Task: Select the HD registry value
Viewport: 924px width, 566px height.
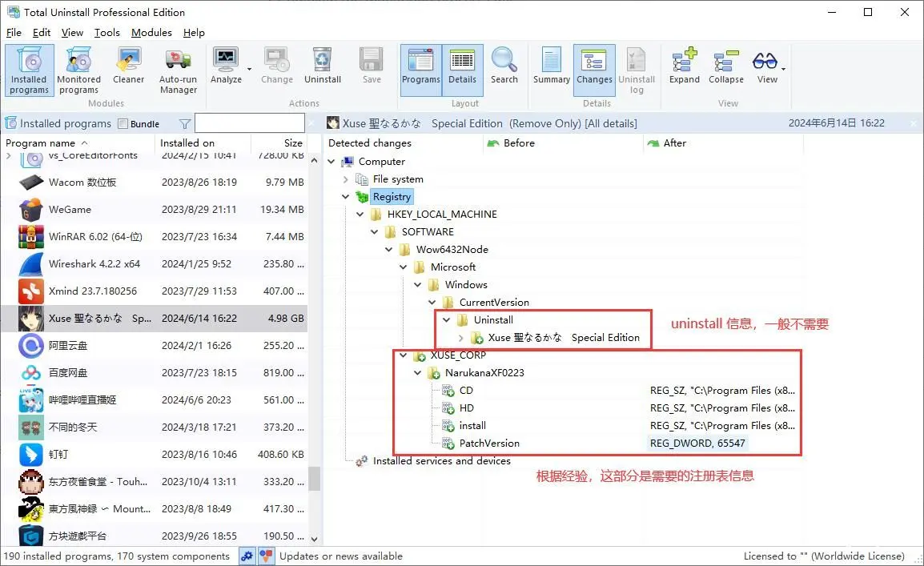Action: click(466, 408)
